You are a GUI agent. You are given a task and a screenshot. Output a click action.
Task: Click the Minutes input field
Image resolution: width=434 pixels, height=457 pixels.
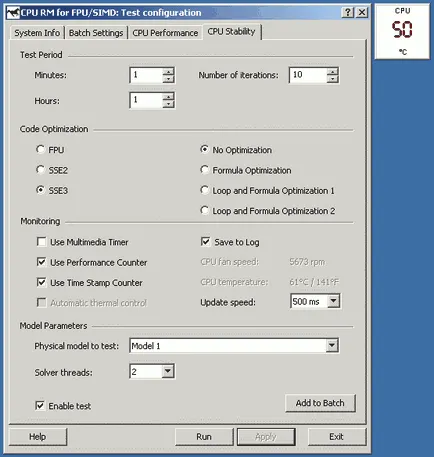coord(146,75)
